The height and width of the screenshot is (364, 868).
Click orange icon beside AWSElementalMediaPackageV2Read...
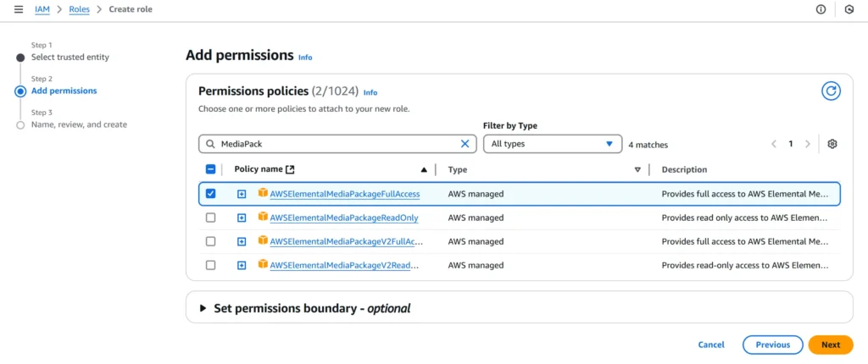pos(263,264)
